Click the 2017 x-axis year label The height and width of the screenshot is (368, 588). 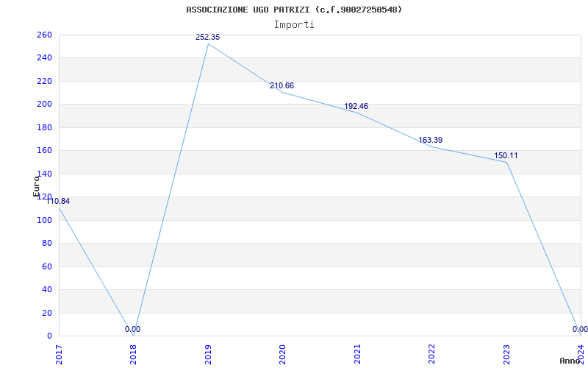[x=59, y=354]
